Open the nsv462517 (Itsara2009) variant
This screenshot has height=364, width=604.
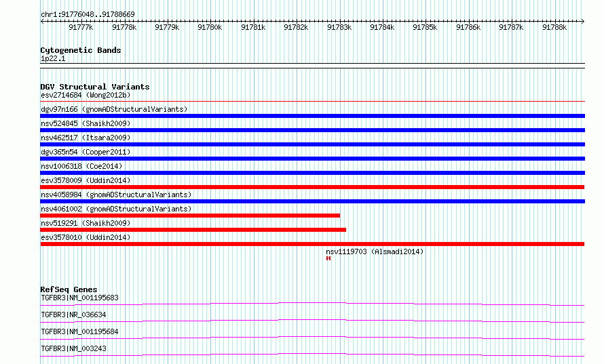(86, 138)
